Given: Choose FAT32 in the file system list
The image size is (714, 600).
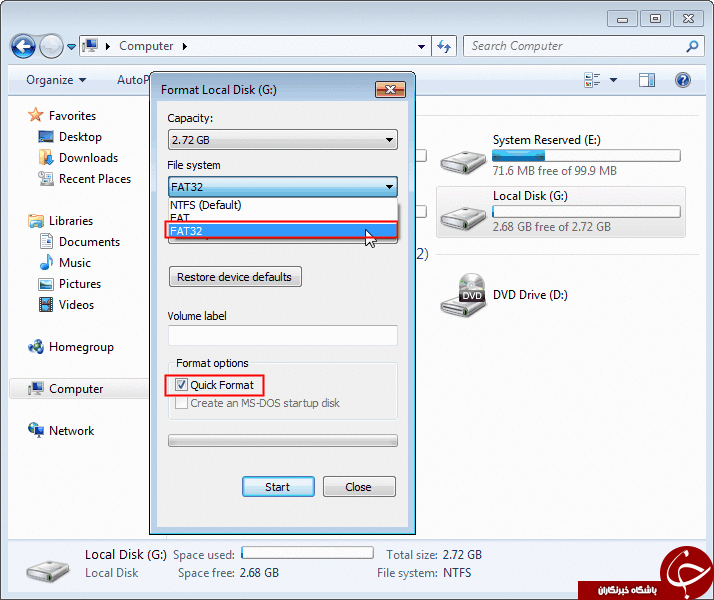Looking at the screenshot, I should click(281, 231).
